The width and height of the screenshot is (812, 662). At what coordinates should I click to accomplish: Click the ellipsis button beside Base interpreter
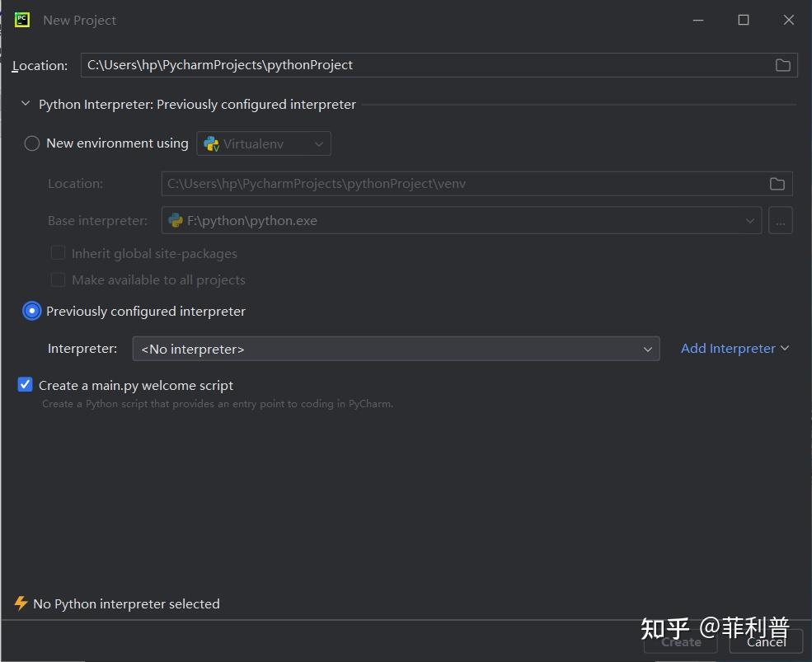pos(781,221)
